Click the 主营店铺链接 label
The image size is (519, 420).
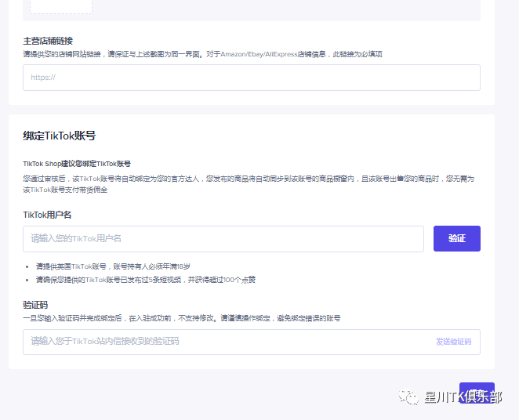(x=48, y=41)
